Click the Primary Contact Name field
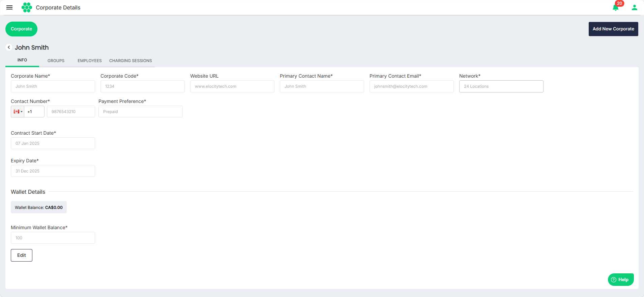The height and width of the screenshot is (297, 644). click(x=322, y=86)
